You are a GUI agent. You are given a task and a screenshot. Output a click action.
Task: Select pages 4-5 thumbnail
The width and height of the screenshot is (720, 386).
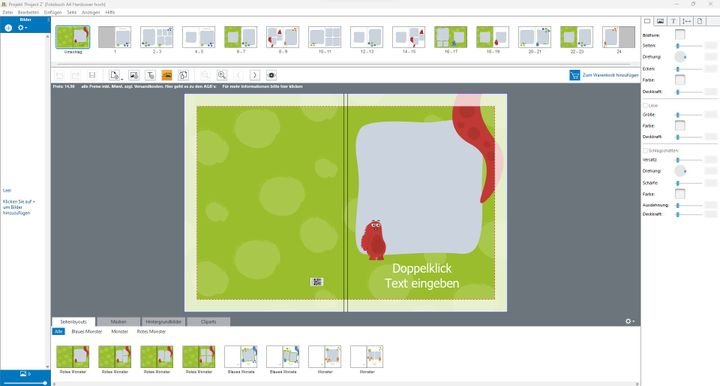click(x=199, y=37)
